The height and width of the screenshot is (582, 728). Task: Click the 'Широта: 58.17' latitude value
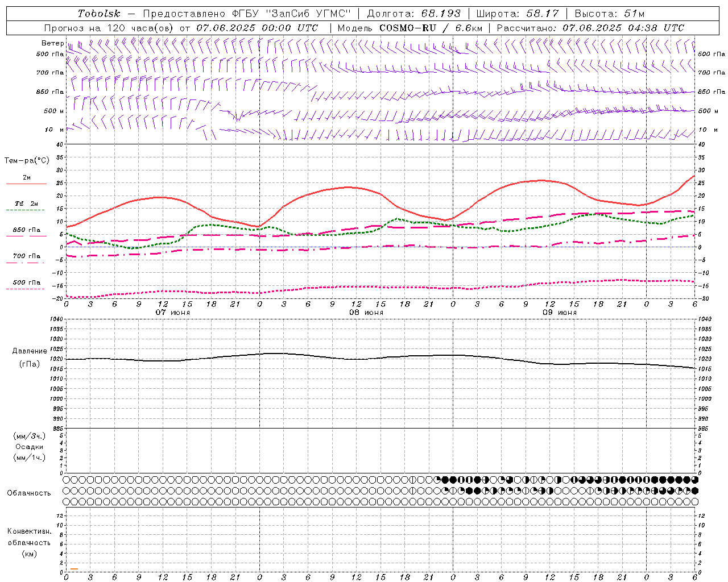(518, 14)
